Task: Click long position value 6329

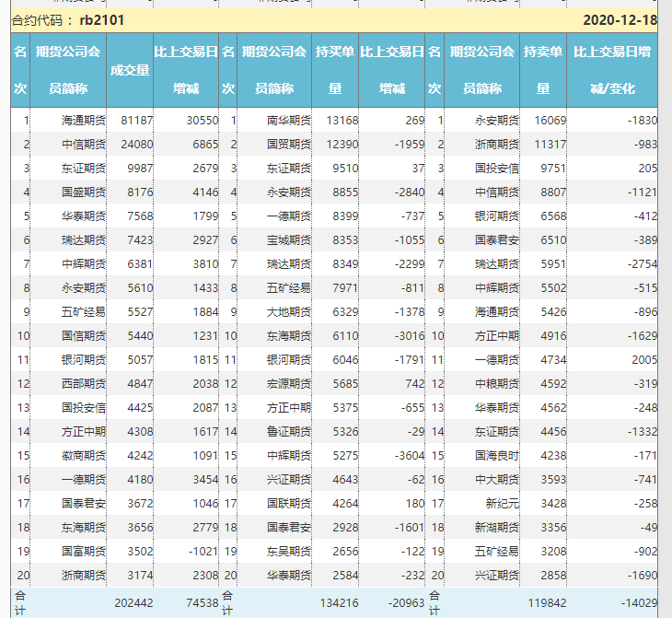Action: coord(345,312)
